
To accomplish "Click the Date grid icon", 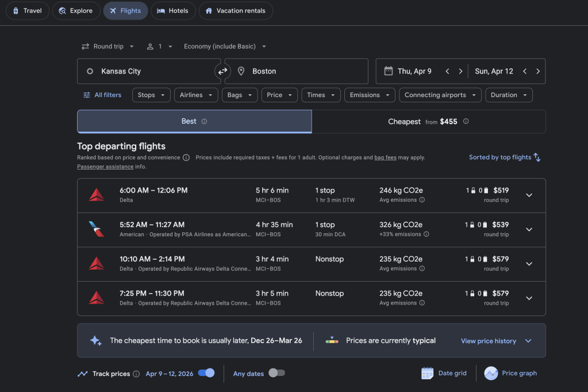I will (427, 374).
